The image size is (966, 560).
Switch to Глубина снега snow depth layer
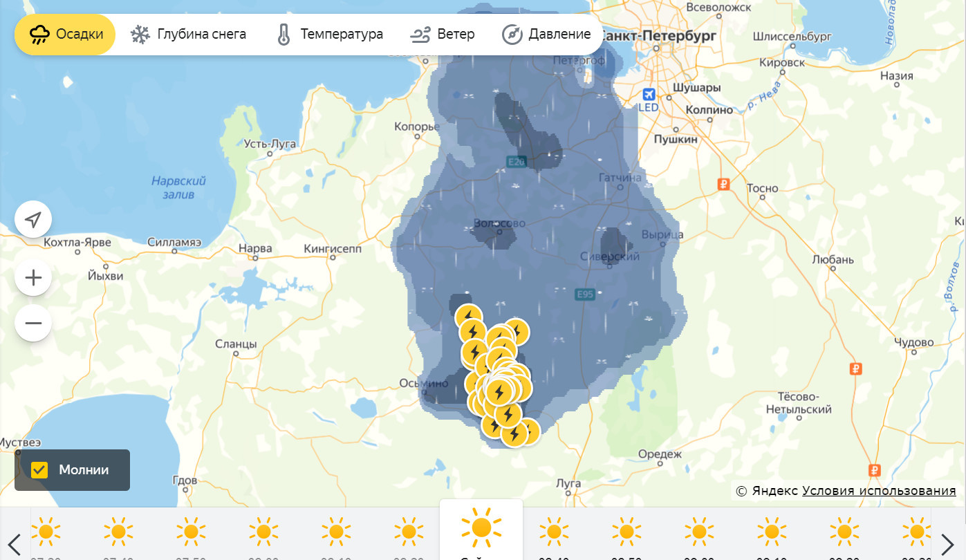click(x=188, y=35)
